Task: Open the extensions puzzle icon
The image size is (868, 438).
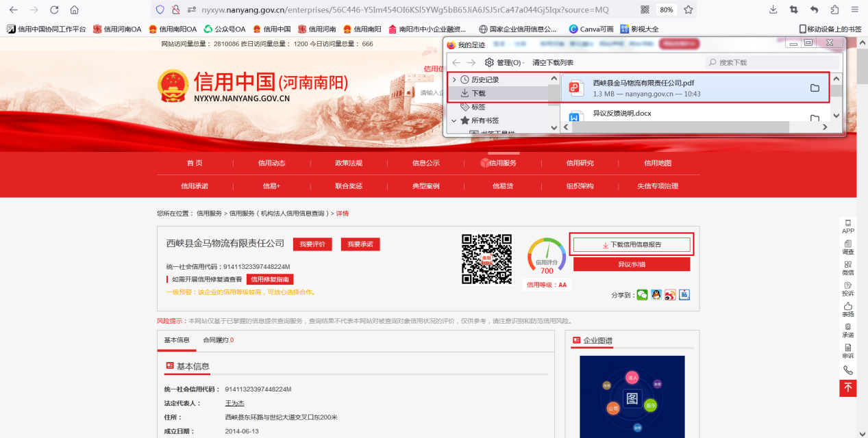Action: click(834, 10)
